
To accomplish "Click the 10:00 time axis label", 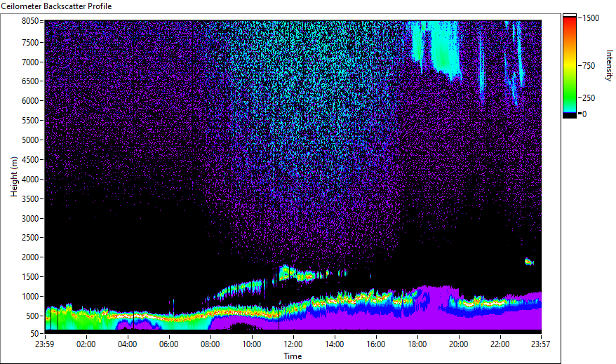I will 251,344.
